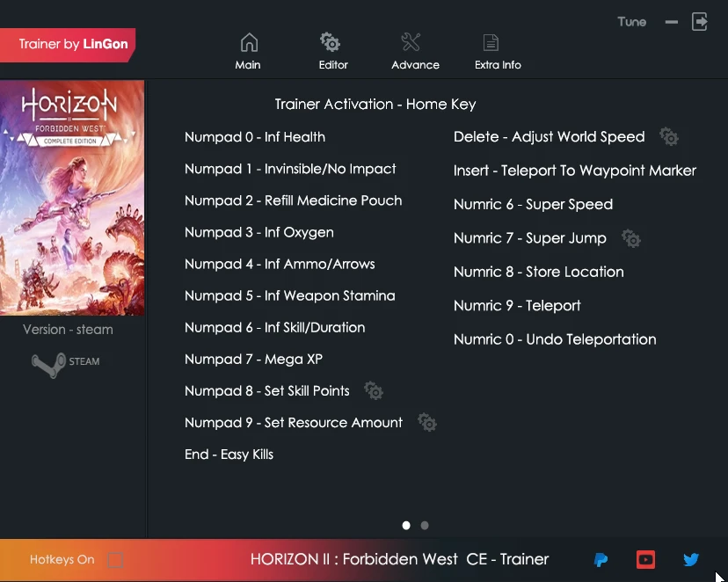This screenshot has height=582, width=728.
Task: Click the Teleport To Waypoint Marker entry
Action: (575, 171)
